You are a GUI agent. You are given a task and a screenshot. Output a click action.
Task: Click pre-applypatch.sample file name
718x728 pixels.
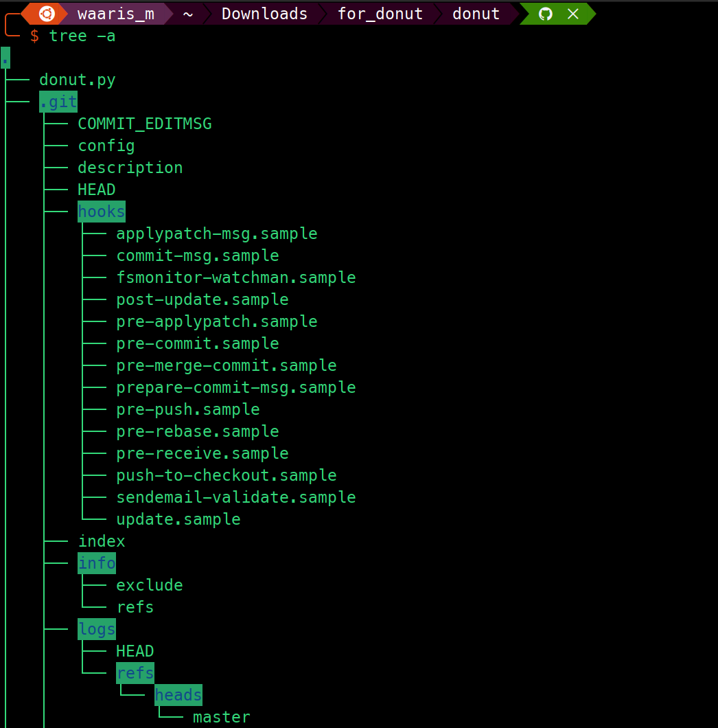(x=217, y=321)
